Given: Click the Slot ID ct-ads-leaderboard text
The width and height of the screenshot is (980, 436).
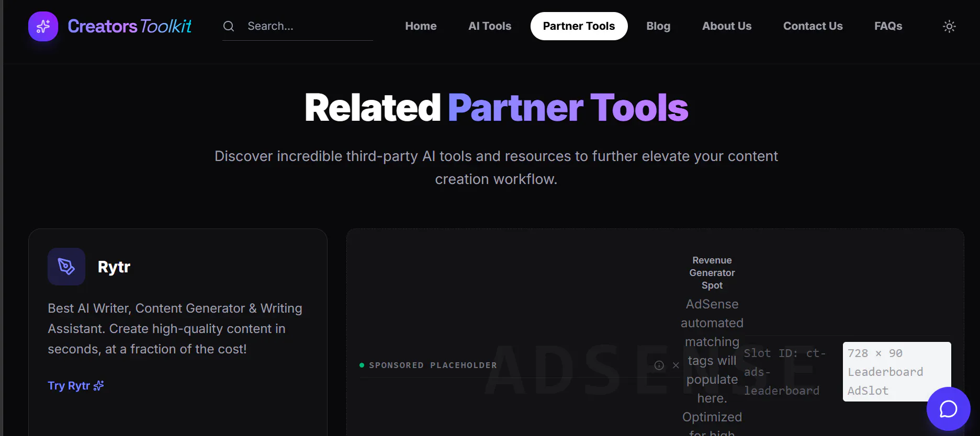Looking at the screenshot, I should (785, 372).
